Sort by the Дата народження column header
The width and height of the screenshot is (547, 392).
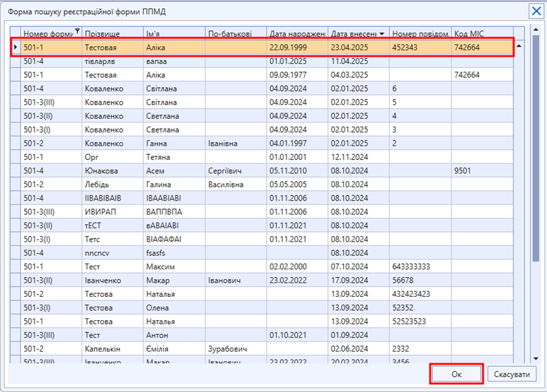coord(297,34)
